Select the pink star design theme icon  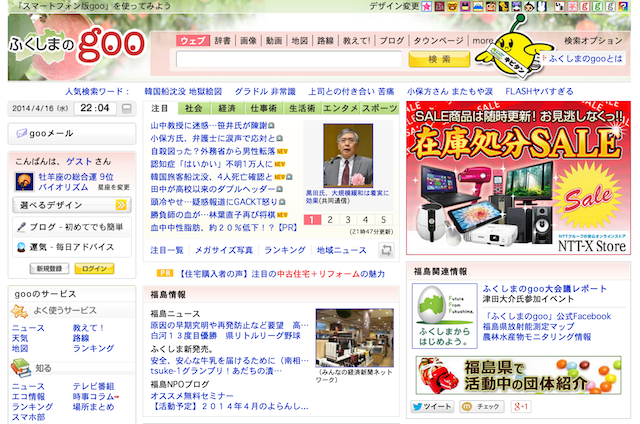[427, 6]
